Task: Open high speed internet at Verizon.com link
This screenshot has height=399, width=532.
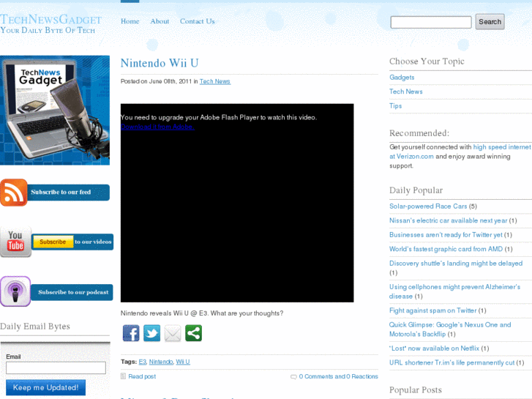Action: (460, 152)
